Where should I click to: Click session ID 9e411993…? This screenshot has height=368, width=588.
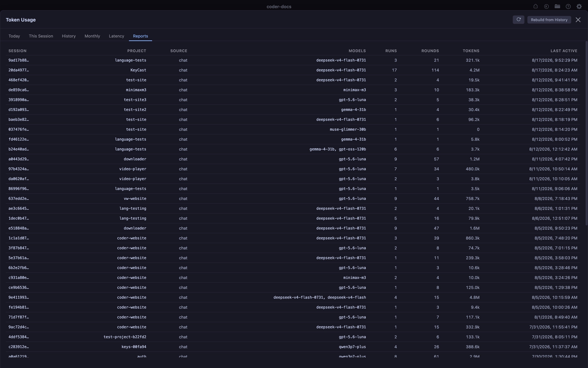pyautogui.click(x=19, y=297)
